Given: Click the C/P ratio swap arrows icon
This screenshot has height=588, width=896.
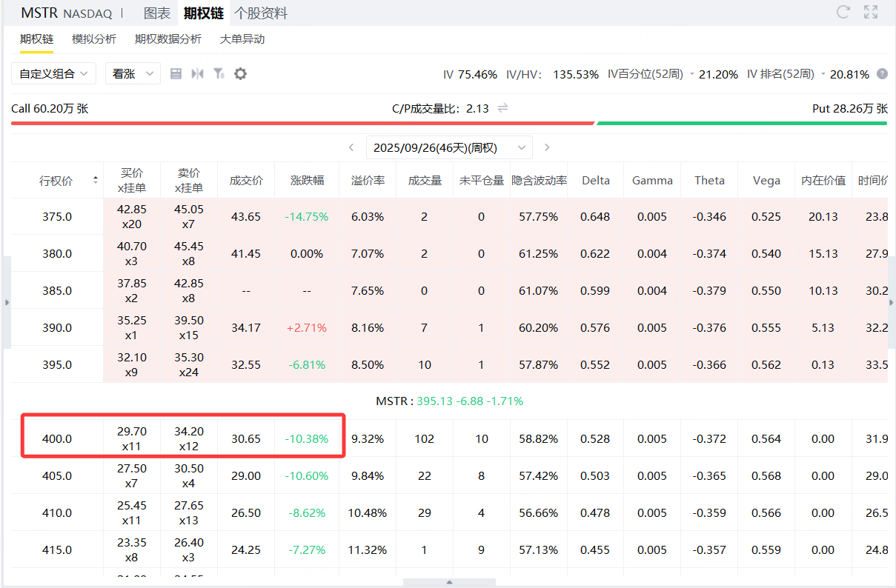Looking at the screenshot, I should coord(502,108).
